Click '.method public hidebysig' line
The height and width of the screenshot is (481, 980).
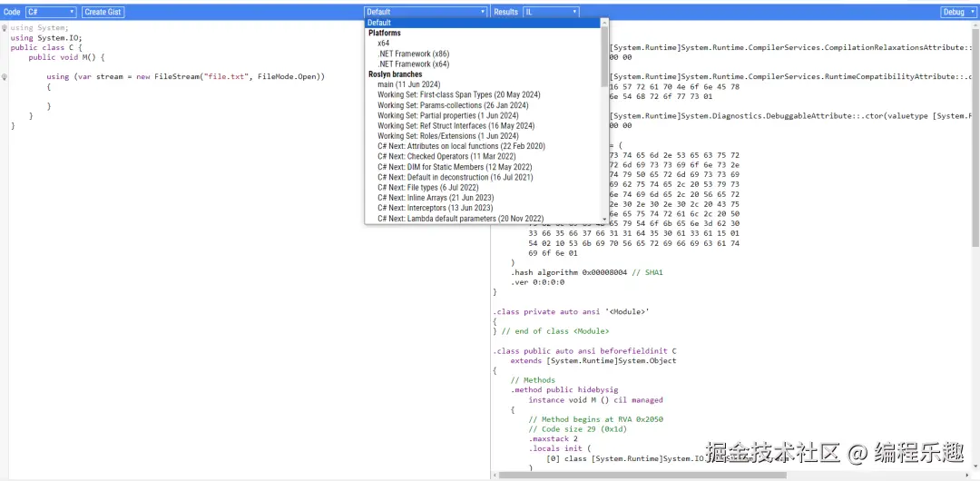coord(564,390)
